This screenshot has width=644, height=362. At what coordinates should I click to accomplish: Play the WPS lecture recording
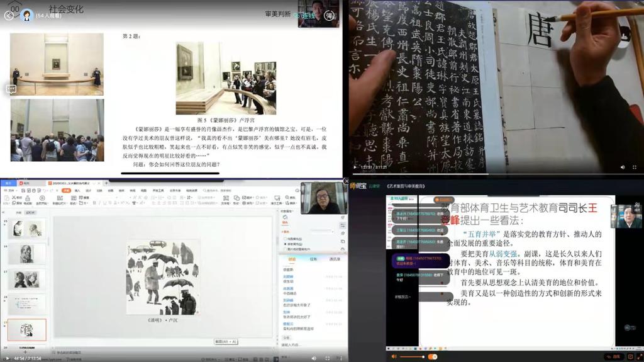coord(7,358)
